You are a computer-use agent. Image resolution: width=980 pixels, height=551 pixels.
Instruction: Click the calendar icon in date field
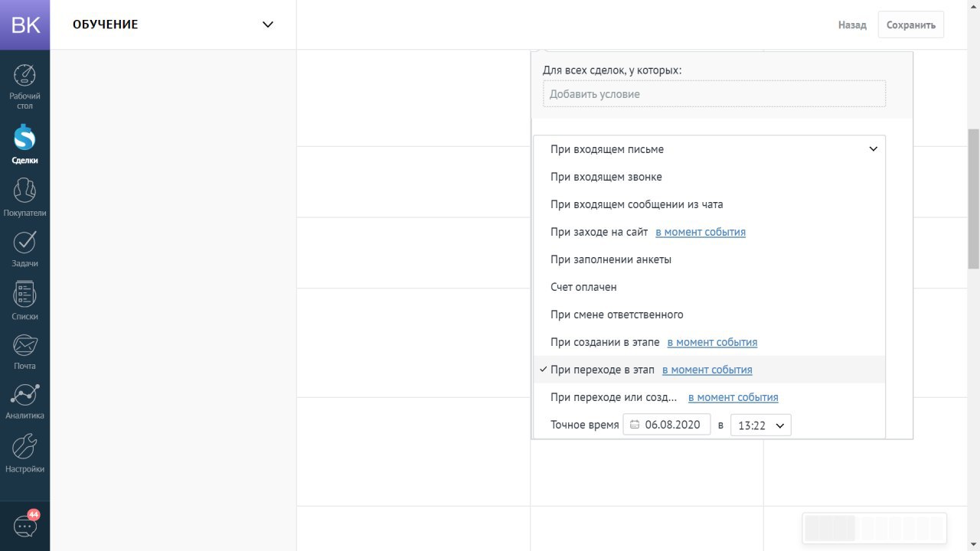pyautogui.click(x=635, y=425)
